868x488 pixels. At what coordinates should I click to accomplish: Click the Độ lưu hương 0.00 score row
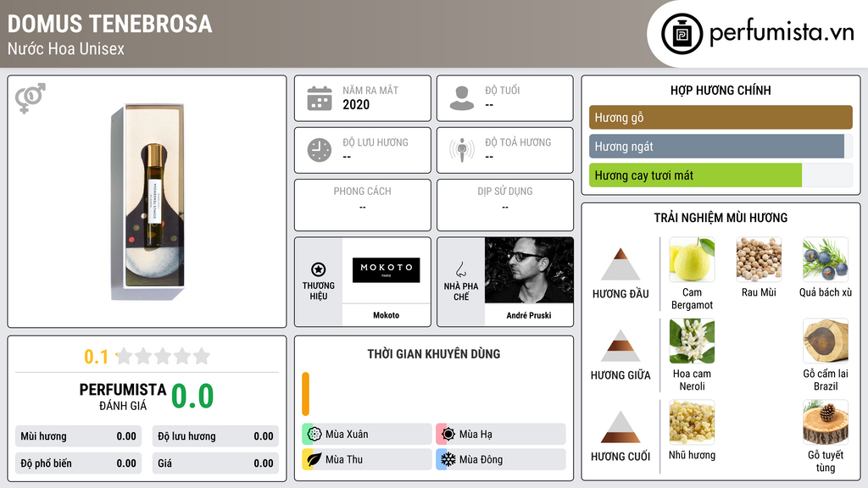tap(215, 436)
